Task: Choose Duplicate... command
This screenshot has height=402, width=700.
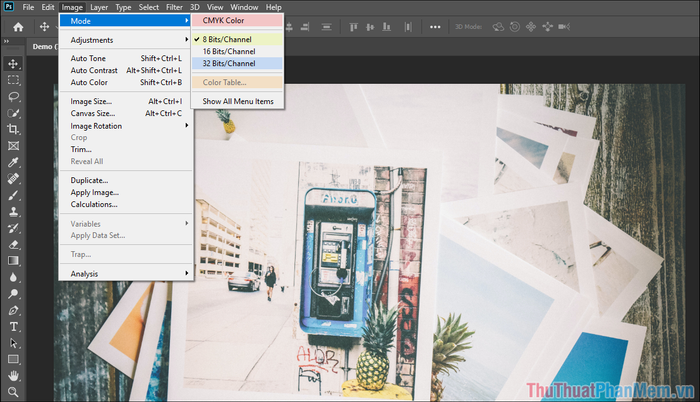Action: click(126, 180)
